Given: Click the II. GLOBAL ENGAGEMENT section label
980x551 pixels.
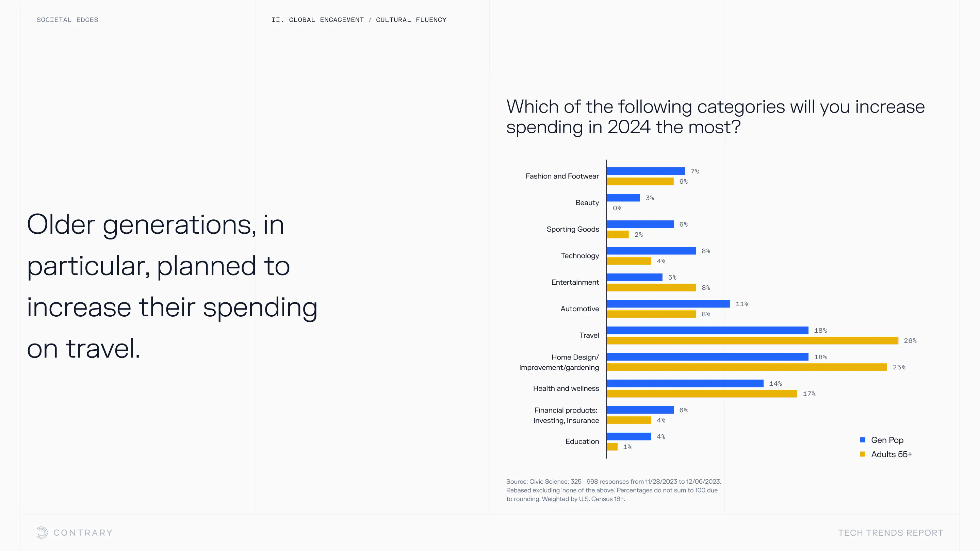Looking at the screenshot, I should tap(317, 20).
